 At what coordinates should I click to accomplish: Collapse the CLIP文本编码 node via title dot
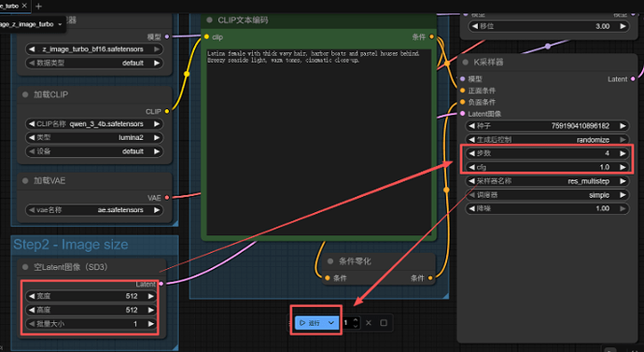(209, 21)
